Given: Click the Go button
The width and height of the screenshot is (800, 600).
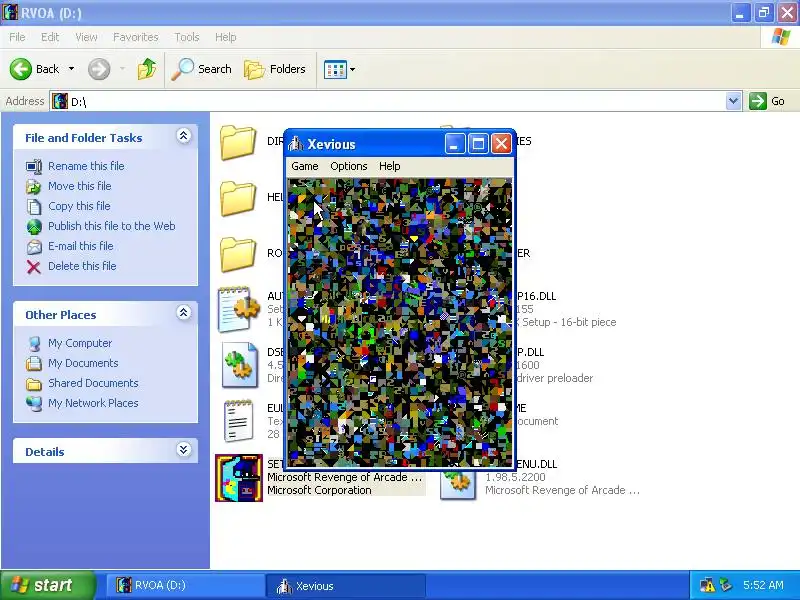Looking at the screenshot, I should click(767, 101).
